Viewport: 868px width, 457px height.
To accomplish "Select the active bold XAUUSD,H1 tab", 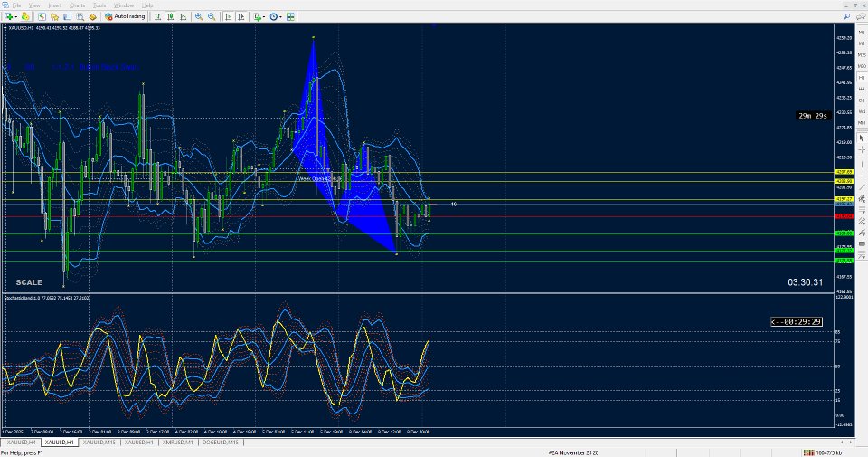I will [60, 442].
